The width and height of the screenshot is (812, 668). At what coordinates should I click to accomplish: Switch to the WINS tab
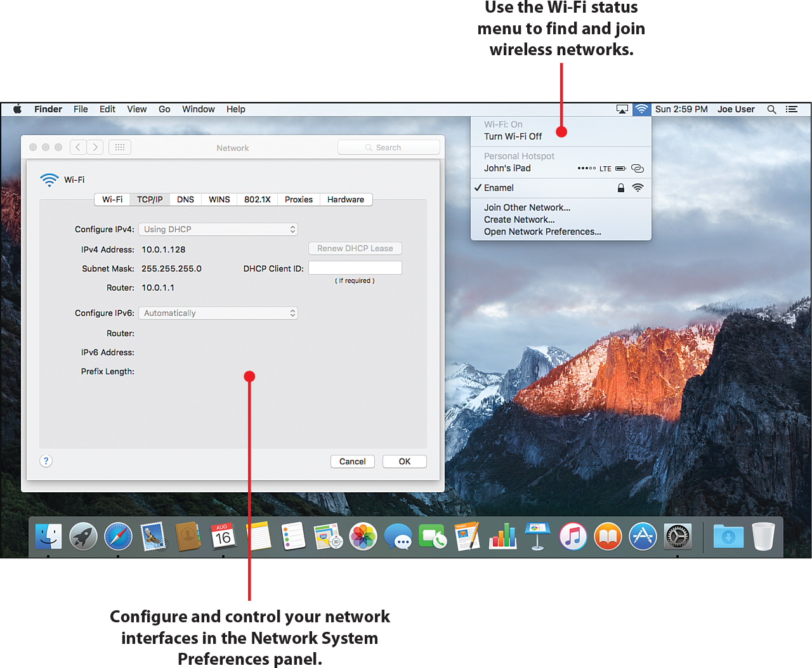219,199
